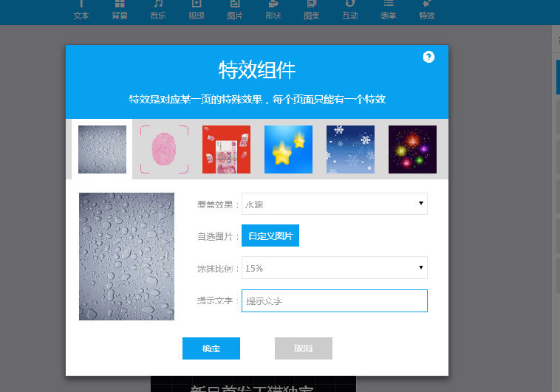
Task: Click the large water drops preview image
Action: 127,256
